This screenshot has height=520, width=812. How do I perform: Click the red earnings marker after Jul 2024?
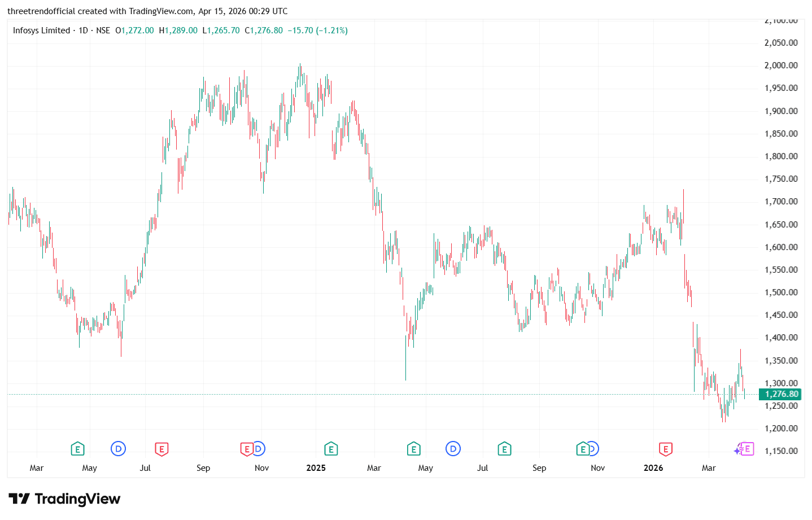click(161, 449)
